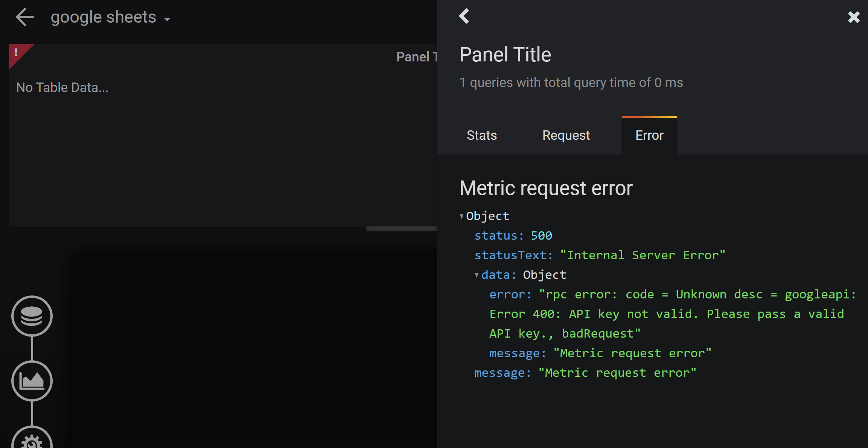Click the No Table Data message area
The image size is (868, 448).
(62, 87)
